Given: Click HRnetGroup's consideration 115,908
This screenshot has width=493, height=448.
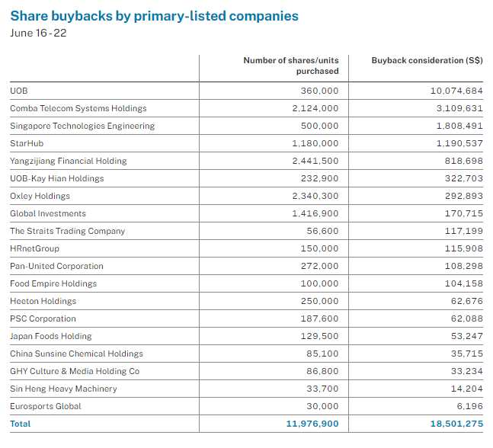Looking at the screenshot, I should pos(464,248).
